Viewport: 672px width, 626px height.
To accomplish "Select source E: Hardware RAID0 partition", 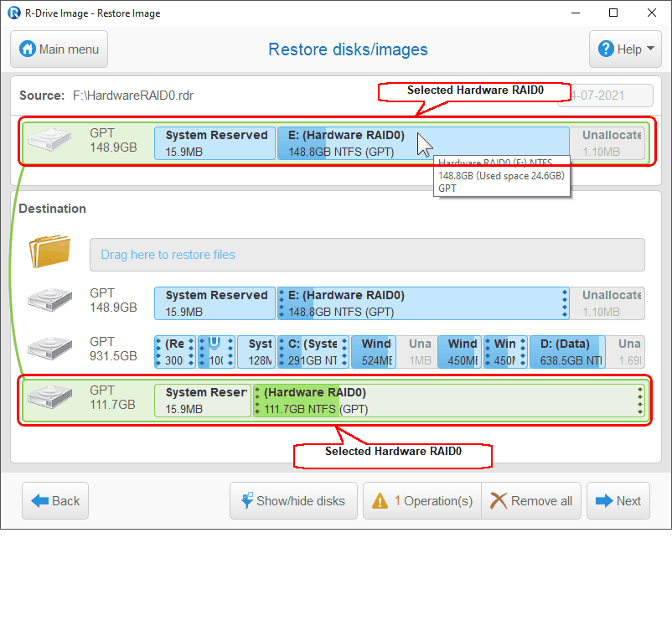I will [423, 143].
